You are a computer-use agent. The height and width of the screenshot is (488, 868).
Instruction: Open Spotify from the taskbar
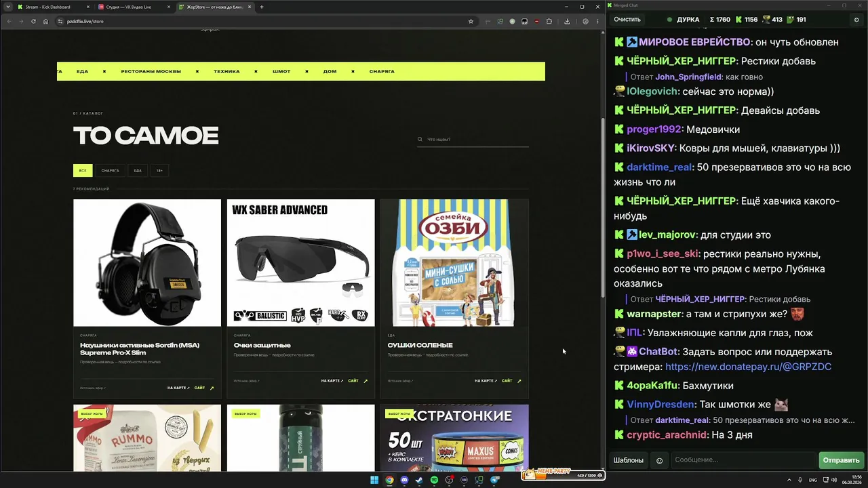pos(434,481)
